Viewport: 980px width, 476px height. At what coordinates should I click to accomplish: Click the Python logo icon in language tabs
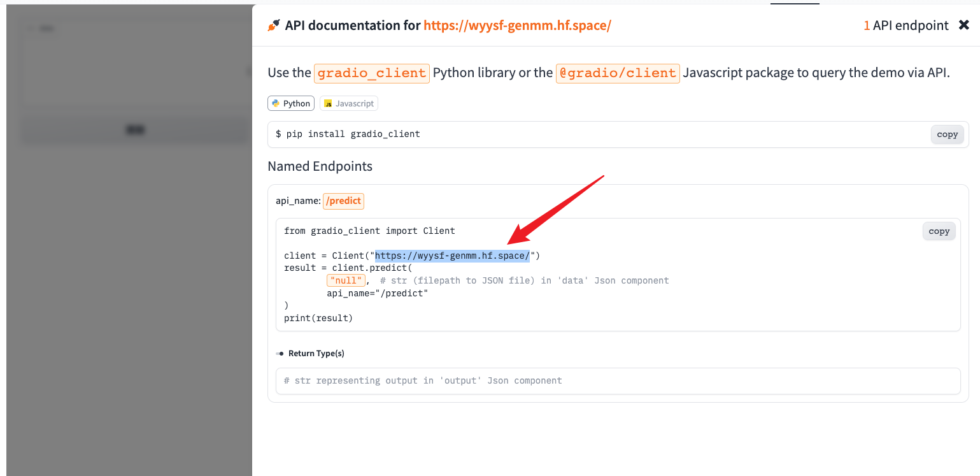(276, 103)
